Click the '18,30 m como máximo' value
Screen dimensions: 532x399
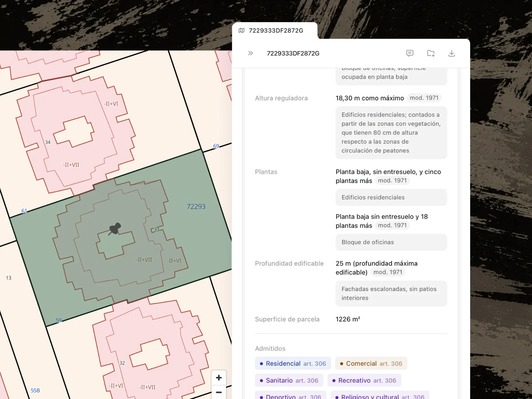pyautogui.click(x=370, y=98)
